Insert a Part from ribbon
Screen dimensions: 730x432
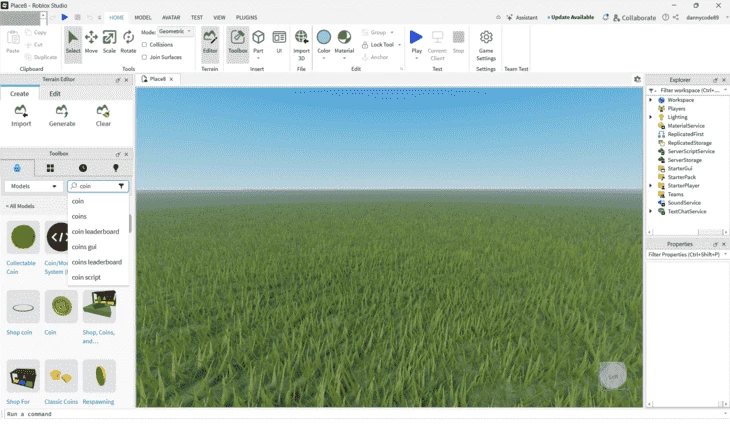[x=258, y=41]
